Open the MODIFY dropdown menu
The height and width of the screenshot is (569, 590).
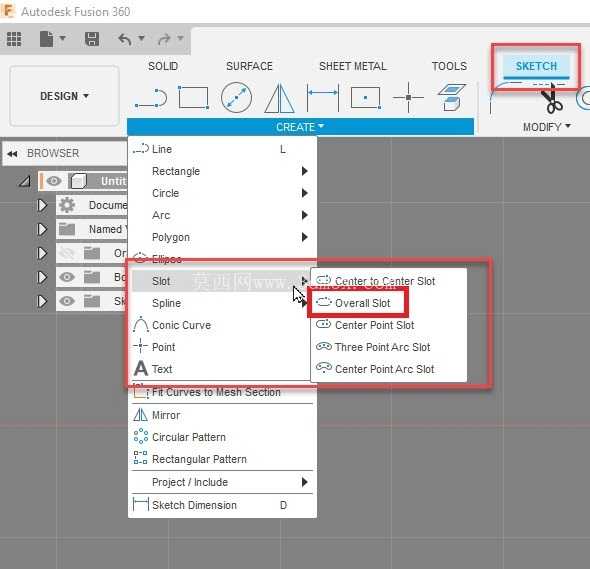click(x=547, y=127)
